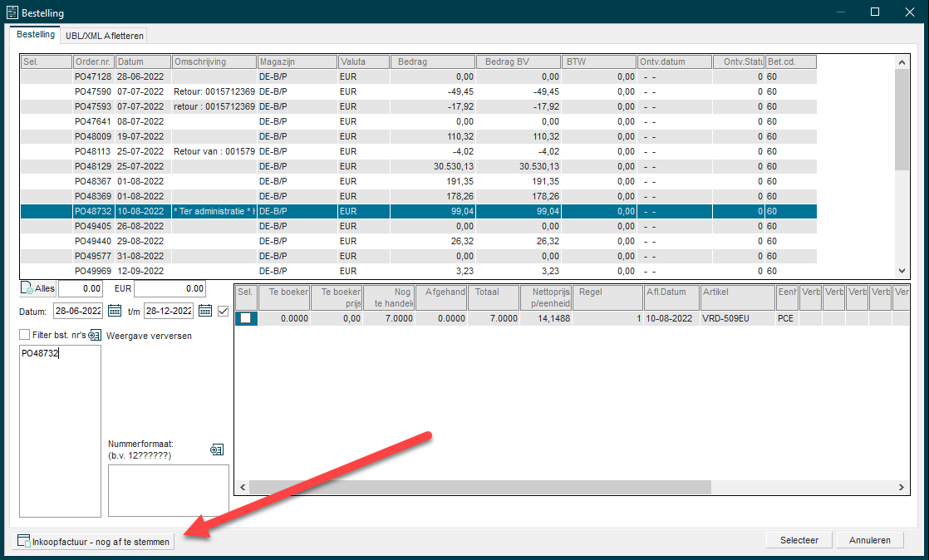Click the Selecteer button

(799, 540)
